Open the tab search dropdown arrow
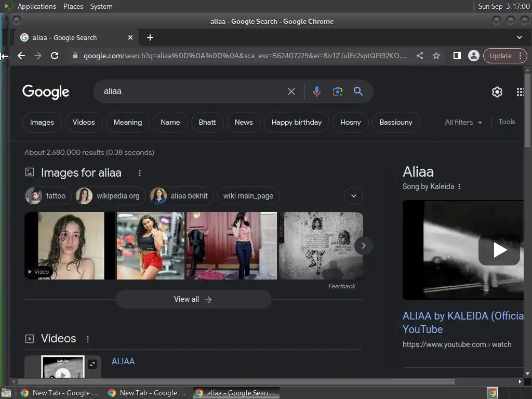Viewport: 532px width, 399px height. pyautogui.click(x=520, y=37)
